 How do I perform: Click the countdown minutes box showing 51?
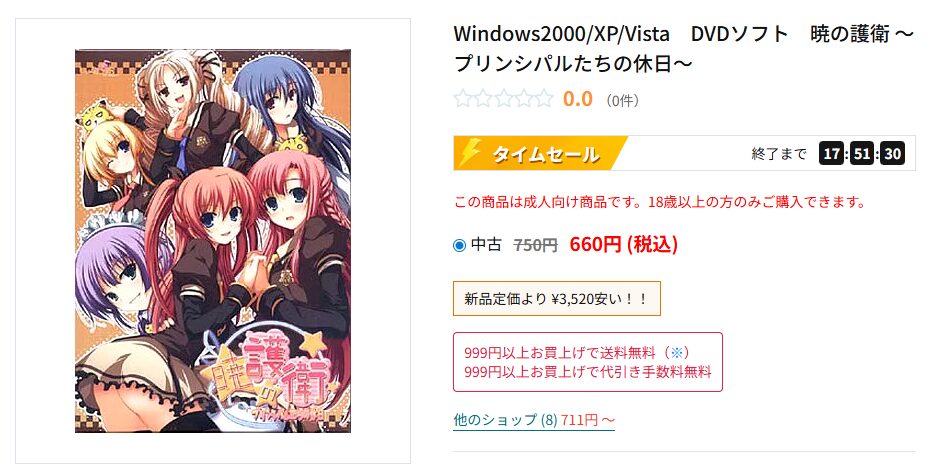tap(862, 155)
